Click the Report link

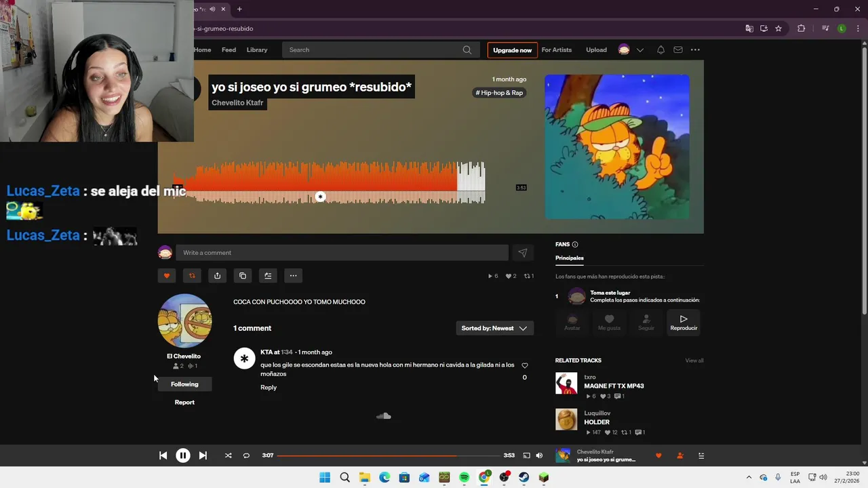(x=184, y=403)
